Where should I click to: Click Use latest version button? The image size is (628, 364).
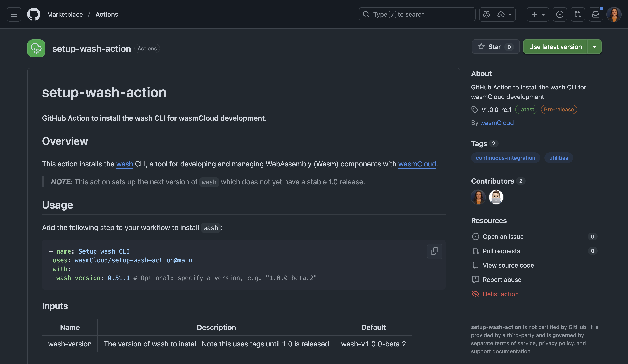point(555,47)
